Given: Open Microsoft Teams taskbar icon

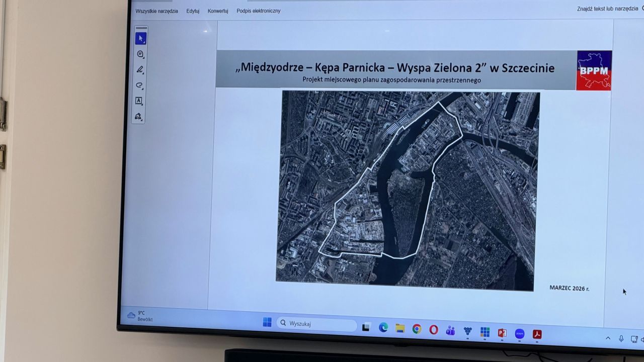Looking at the screenshot, I should tap(450, 330).
